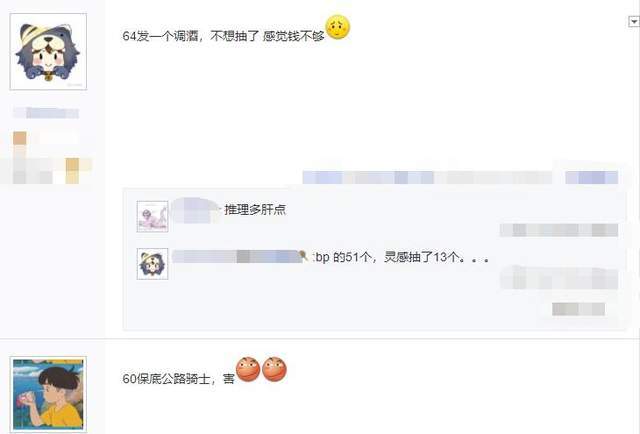Click the blurred badge icons below the first poster's name
The width and height of the screenshot is (640, 434).
pos(46,158)
